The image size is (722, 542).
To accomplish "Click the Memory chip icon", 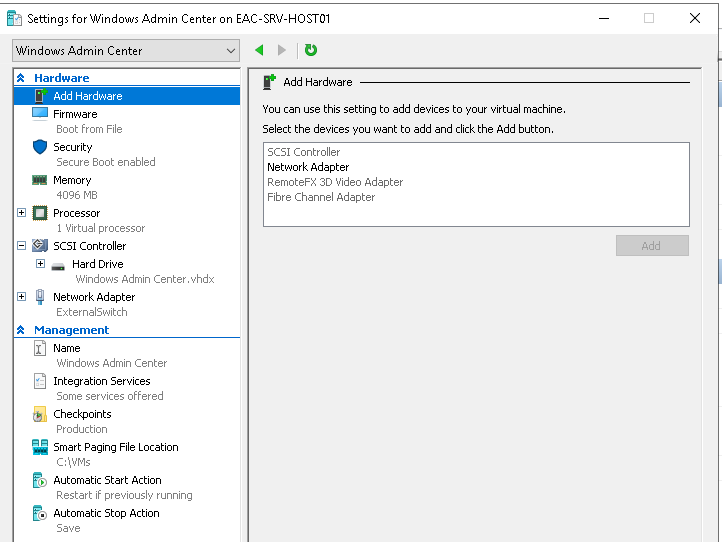I will click(40, 180).
